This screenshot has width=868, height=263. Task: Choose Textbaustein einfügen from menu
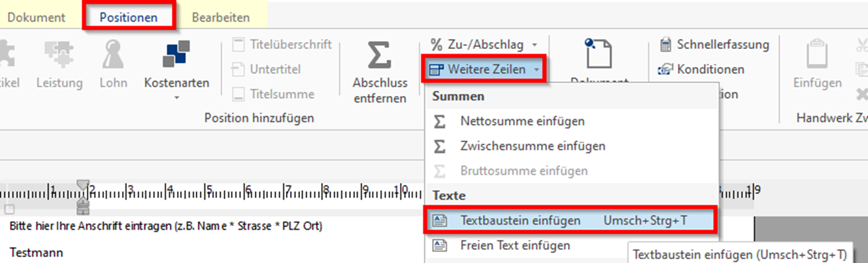click(571, 220)
